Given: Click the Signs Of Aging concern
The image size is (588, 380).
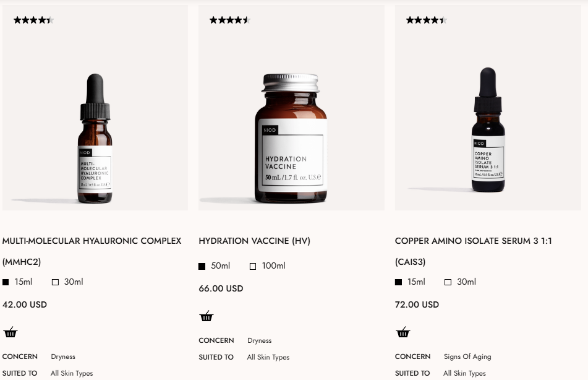Looking at the screenshot, I should coord(467,356).
